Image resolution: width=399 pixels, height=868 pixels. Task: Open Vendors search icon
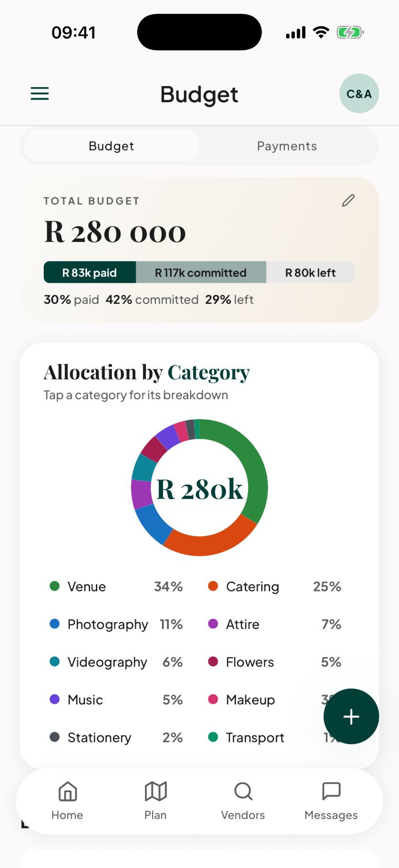pos(243,801)
